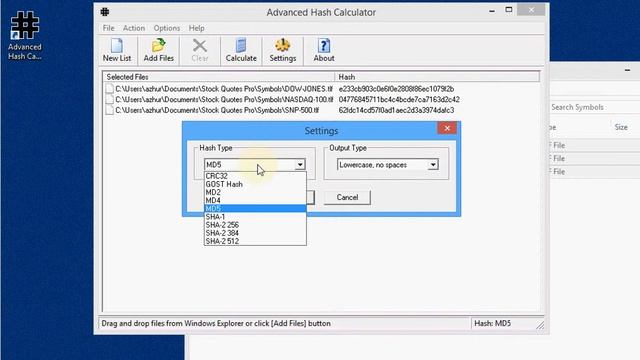This screenshot has height=360, width=640.
Task: Select SHA-2 384 from the list
Action: (255, 233)
